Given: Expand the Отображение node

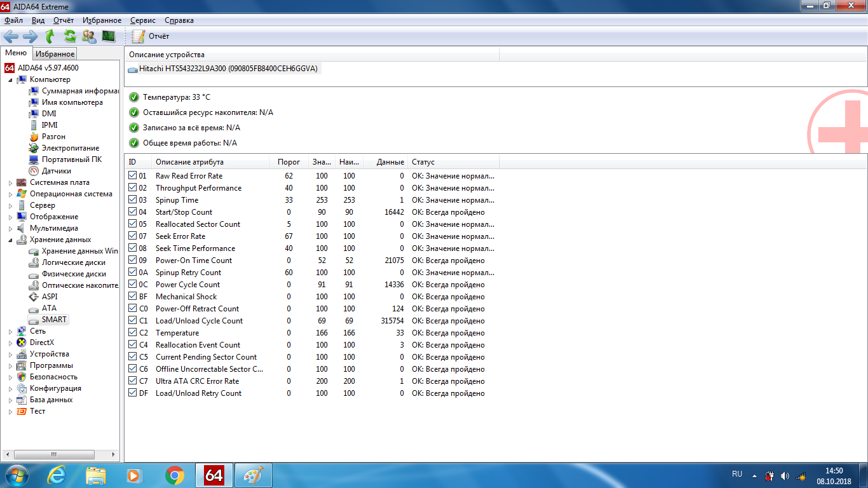Looking at the screenshot, I should [10, 217].
